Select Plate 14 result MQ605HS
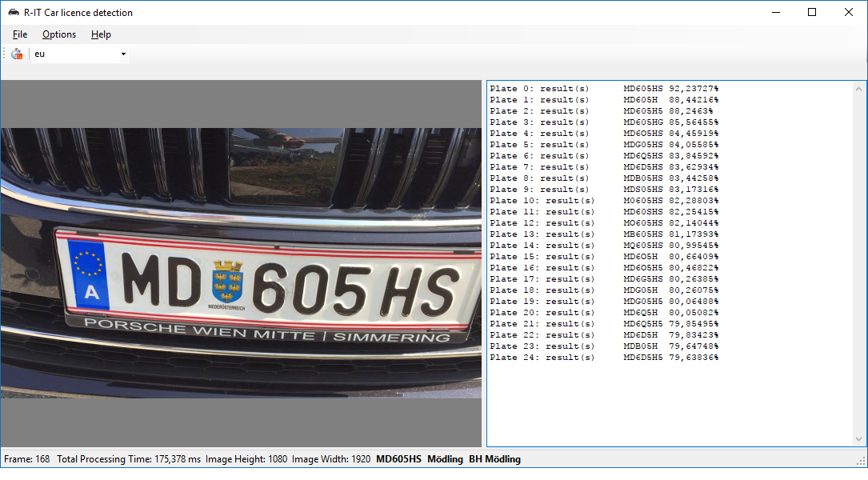 pos(604,246)
